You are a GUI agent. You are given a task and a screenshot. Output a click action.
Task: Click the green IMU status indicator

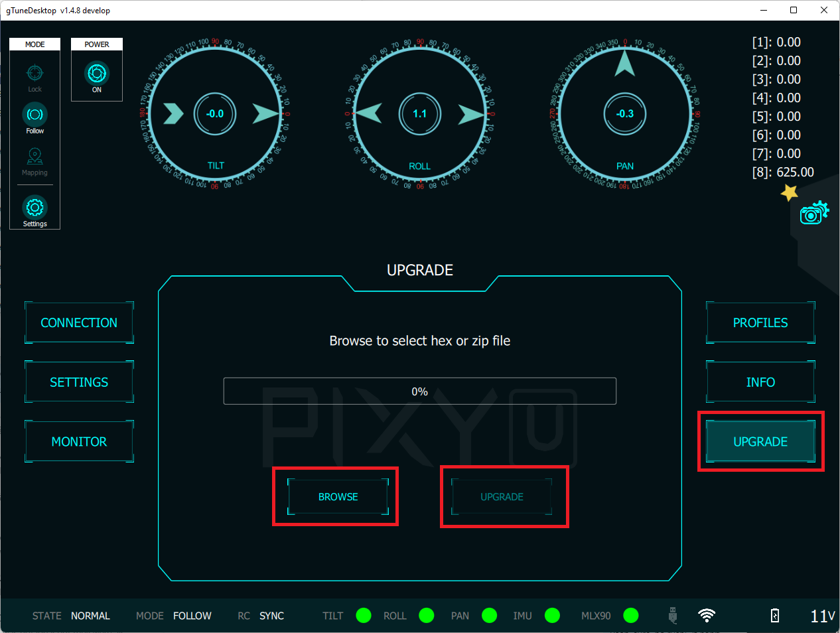[x=552, y=616]
